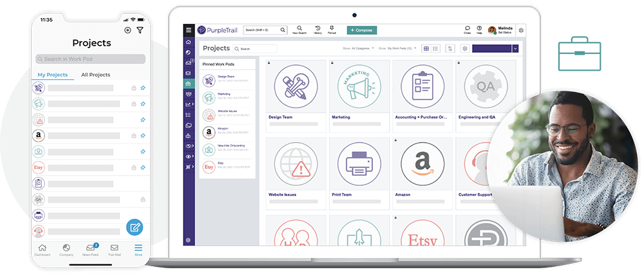Select All Projects tab on phone
644x274 pixels.
[x=96, y=75]
